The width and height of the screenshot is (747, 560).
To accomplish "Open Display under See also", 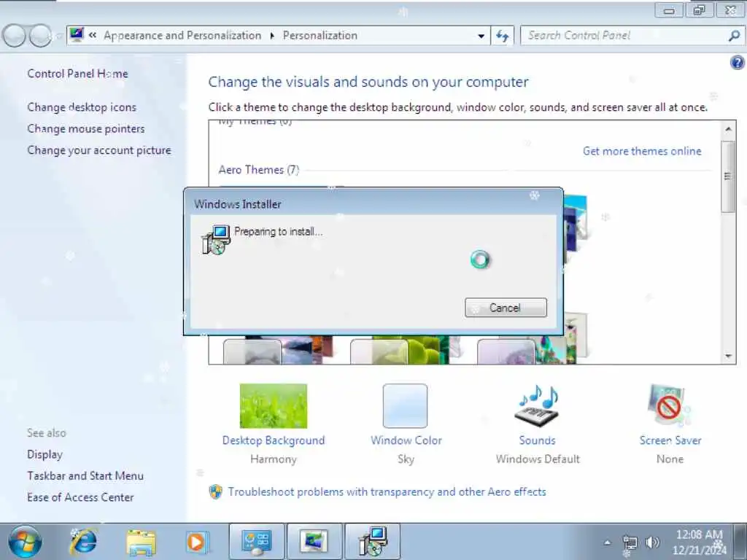I will [44, 454].
